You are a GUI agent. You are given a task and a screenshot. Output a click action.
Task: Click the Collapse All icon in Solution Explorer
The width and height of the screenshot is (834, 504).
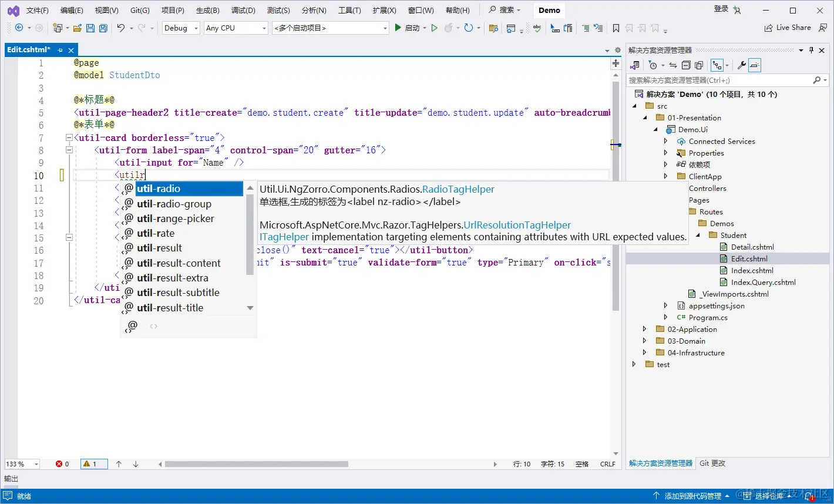click(x=686, y=65)
